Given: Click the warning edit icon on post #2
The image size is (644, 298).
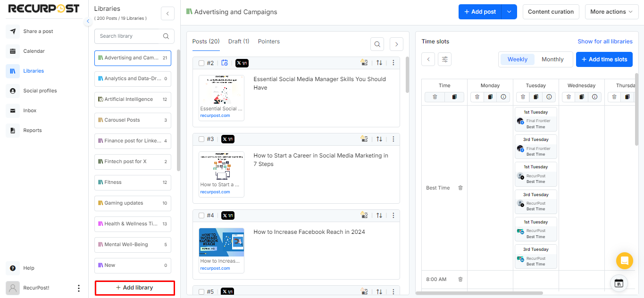Looking at the screenshot, I should coord(364,63).
